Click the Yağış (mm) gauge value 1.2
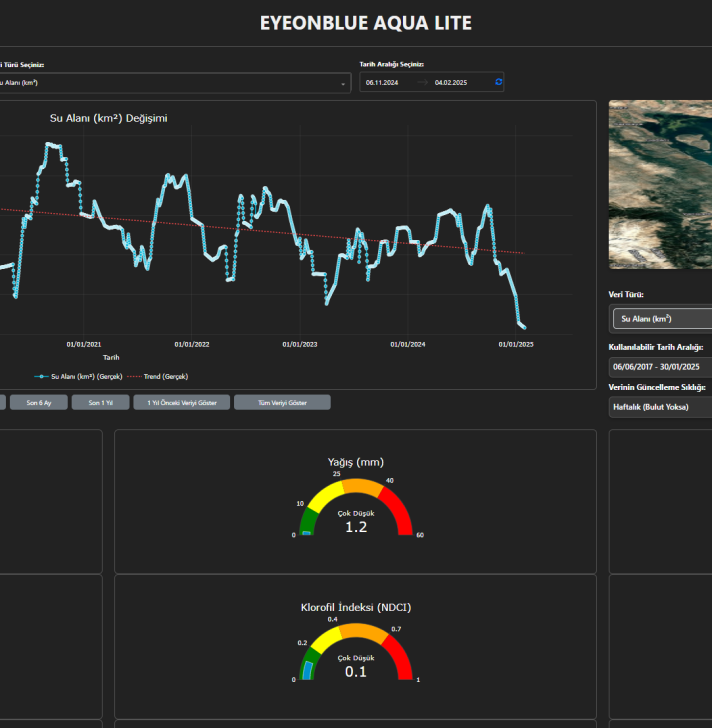The image size is (712, 728). 356,527
